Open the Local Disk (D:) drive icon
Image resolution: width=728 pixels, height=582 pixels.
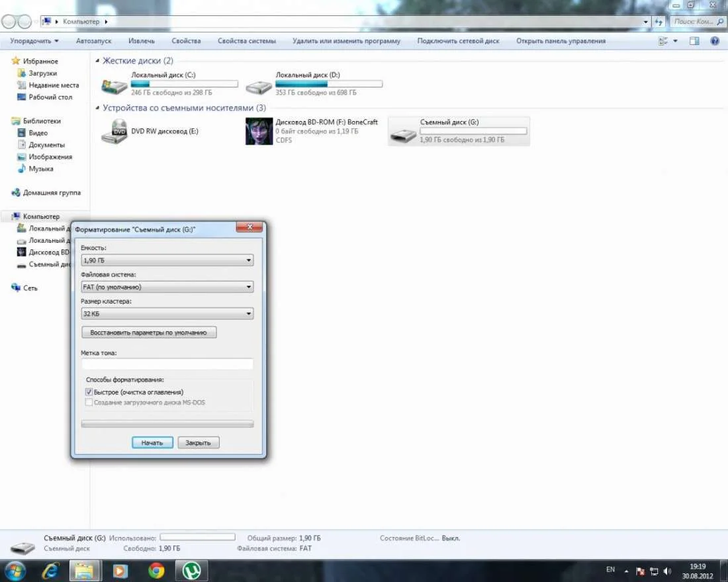[x=259, y=87]
